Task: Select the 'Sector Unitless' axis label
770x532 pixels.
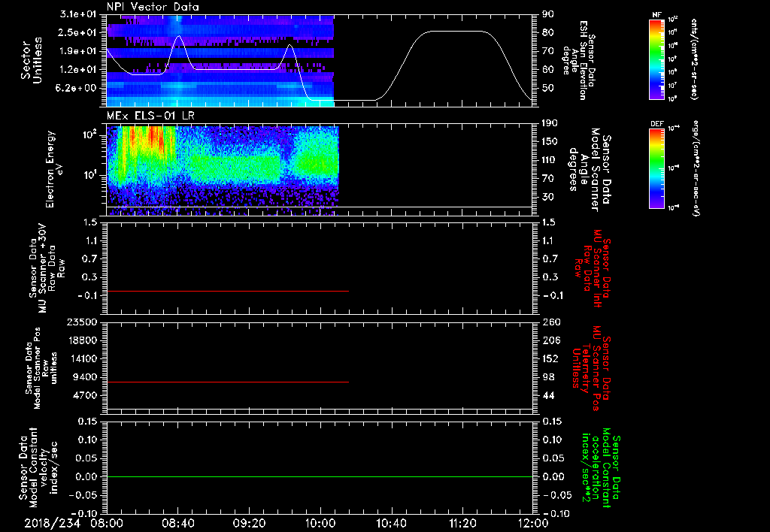Action: tap(32, 60)
